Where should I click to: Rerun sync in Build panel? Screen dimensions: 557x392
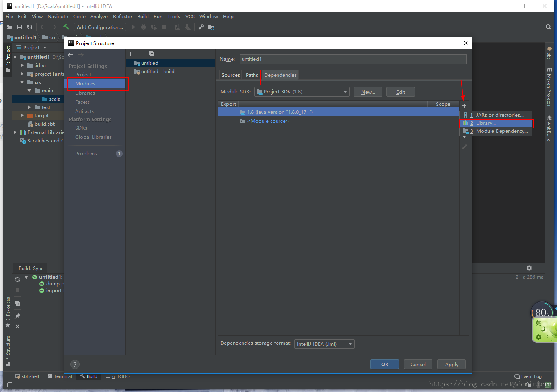(18, 279)
